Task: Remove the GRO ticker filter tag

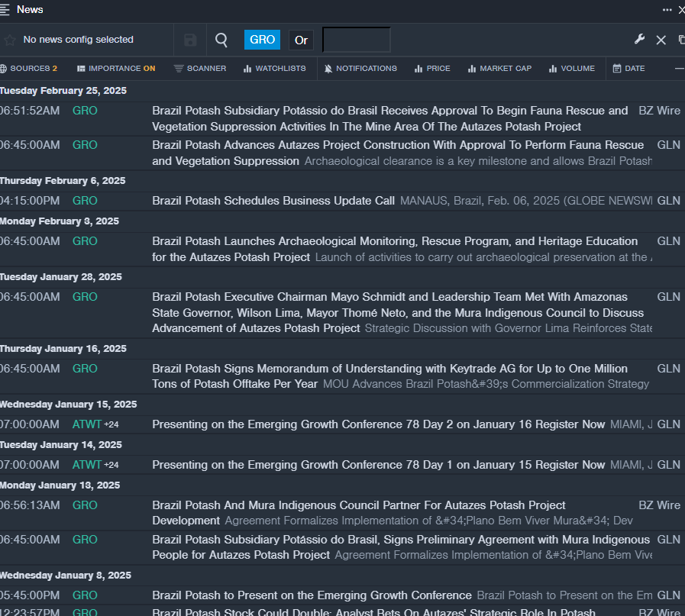Action: (x=262, y=40)
